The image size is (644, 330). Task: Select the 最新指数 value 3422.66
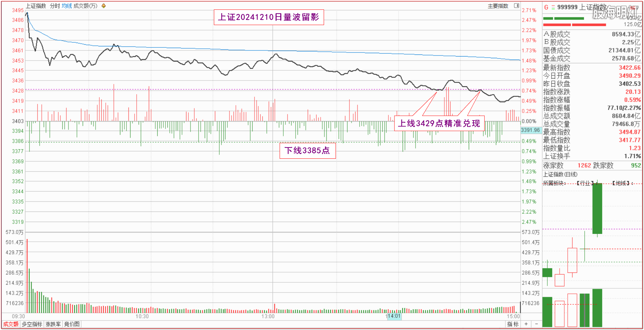630,68
